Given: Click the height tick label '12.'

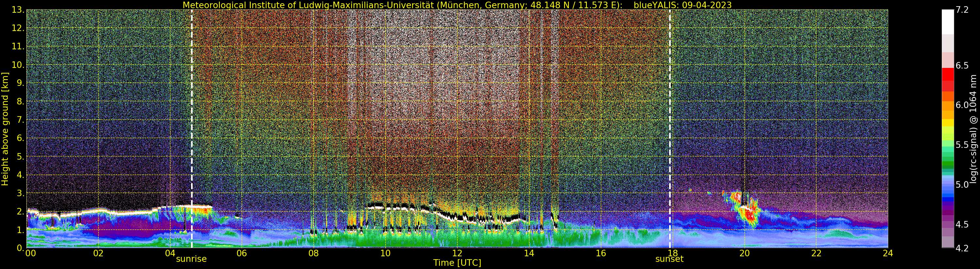Looking at the screenshot, I should [18, 28].
